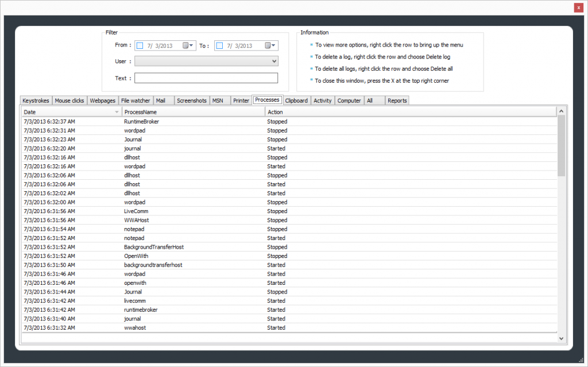This screenshot has height=367, width=588.
Task: Enable the To date checkbox
Action: (219, 46)
